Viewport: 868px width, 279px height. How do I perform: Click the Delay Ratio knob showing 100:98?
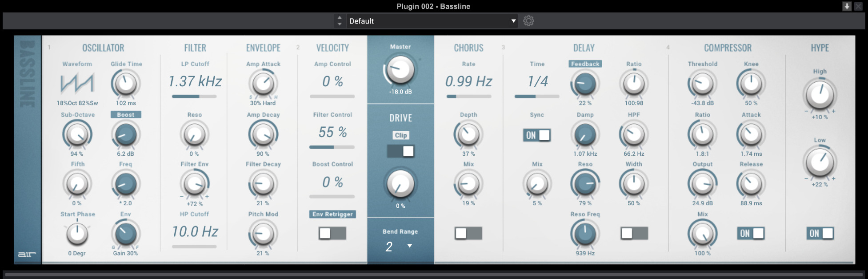[x=634, y=83]
